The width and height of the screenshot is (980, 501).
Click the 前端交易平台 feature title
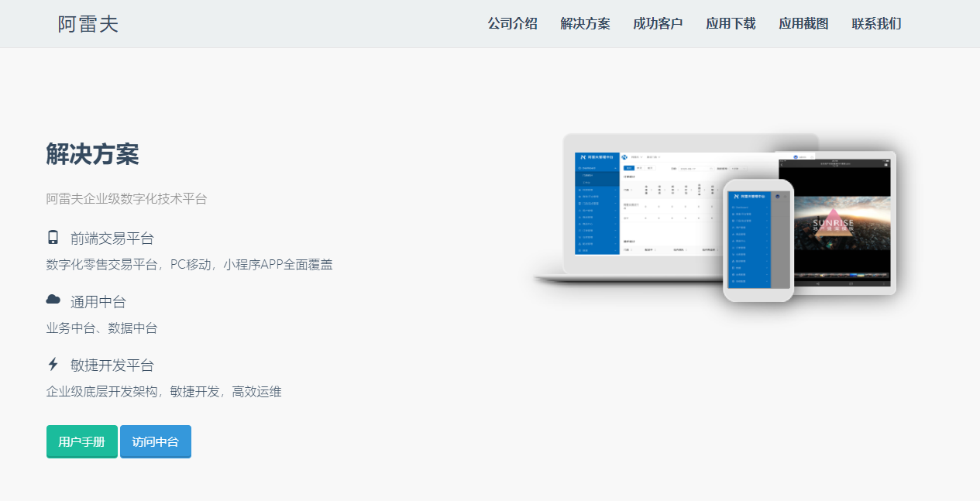tap(112, 238)
